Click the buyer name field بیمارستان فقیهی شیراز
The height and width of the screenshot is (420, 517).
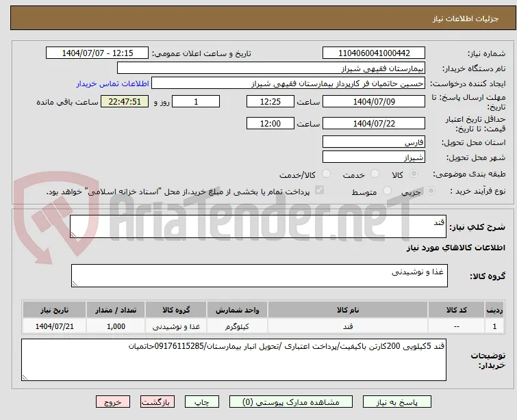tap(271, 68)
